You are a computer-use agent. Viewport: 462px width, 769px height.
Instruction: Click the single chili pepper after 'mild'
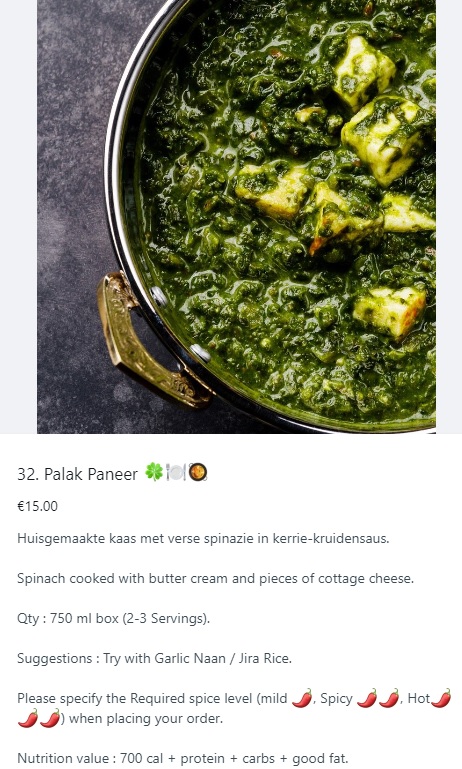tap(302, 698)
